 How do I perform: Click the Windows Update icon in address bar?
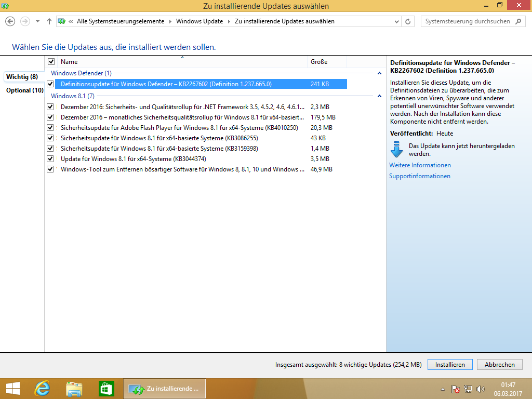(x=62, y=21)
